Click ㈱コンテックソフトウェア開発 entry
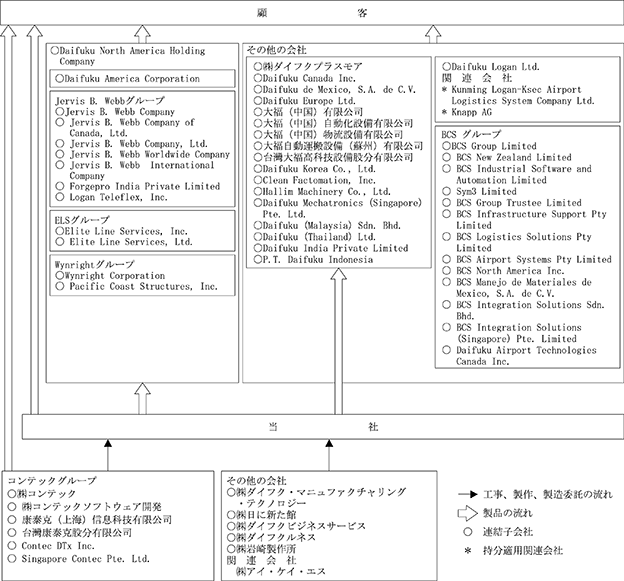 click(x=85, y=507)
